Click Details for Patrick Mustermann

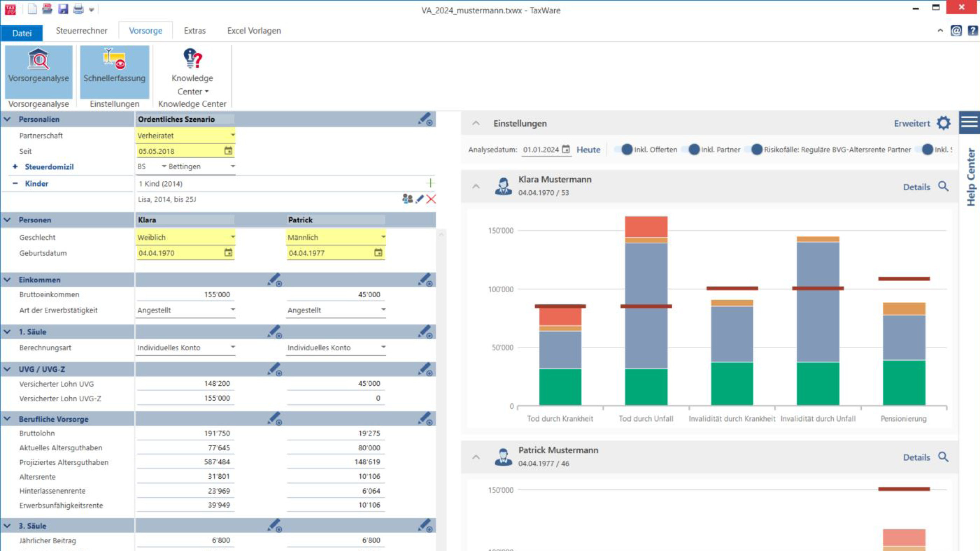point(916,457)
